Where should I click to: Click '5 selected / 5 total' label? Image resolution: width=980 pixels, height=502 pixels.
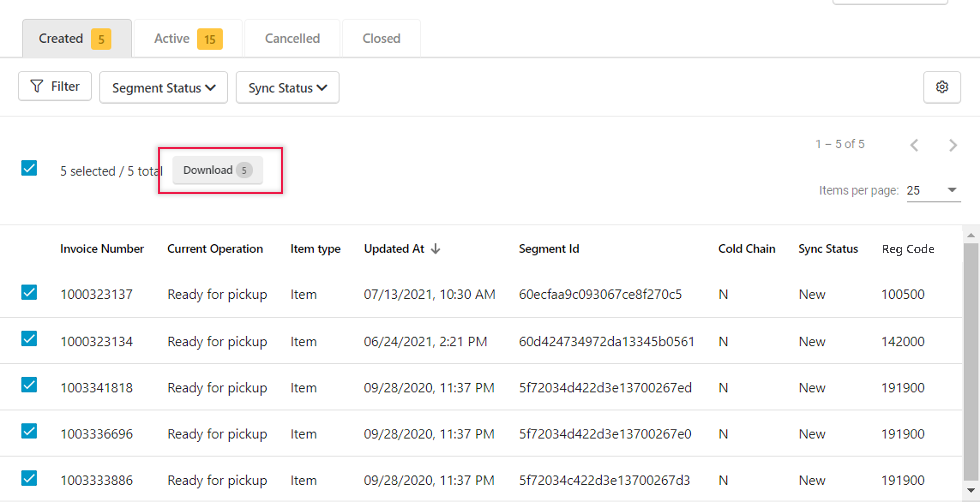111,171
